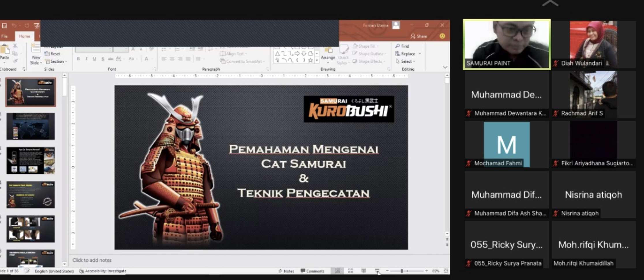The image size is (644, 280).
Task: Click the smiley feedback icon
Action: point(442,36)
